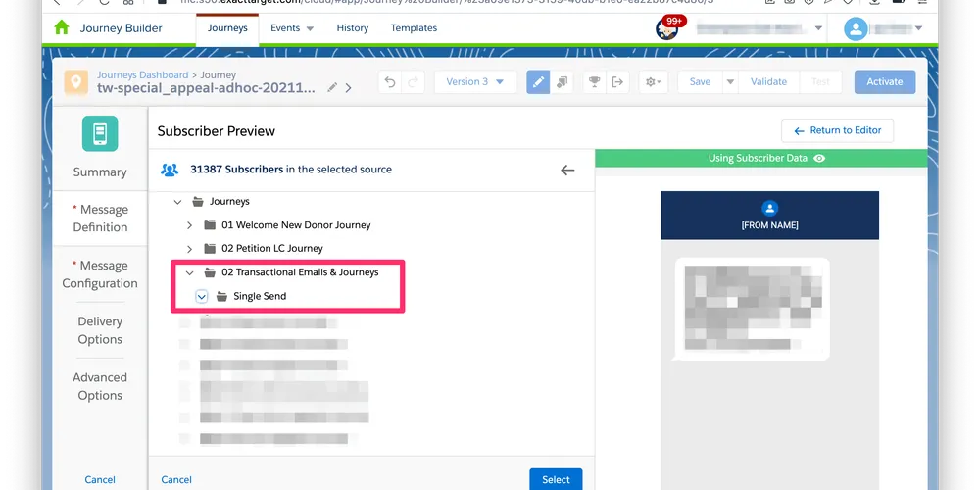980x490 pixels.
Task: Go to the Summary step
Action: (x=100, y=171)
